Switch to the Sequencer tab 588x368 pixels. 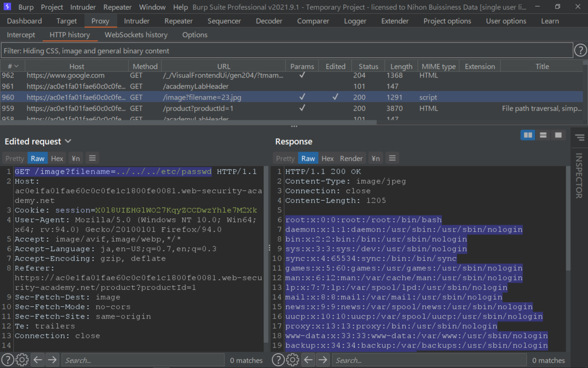click(x=224, y=21)
